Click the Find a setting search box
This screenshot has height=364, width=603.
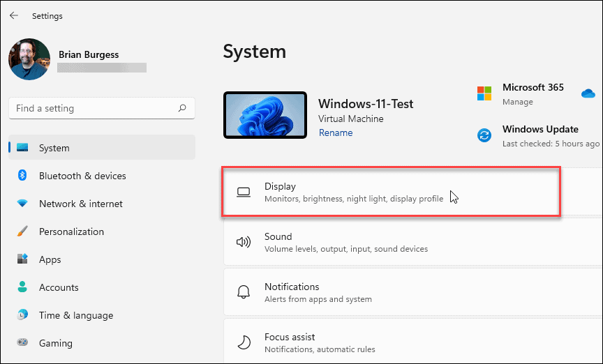pyautogui.click(x=102, y=108)
